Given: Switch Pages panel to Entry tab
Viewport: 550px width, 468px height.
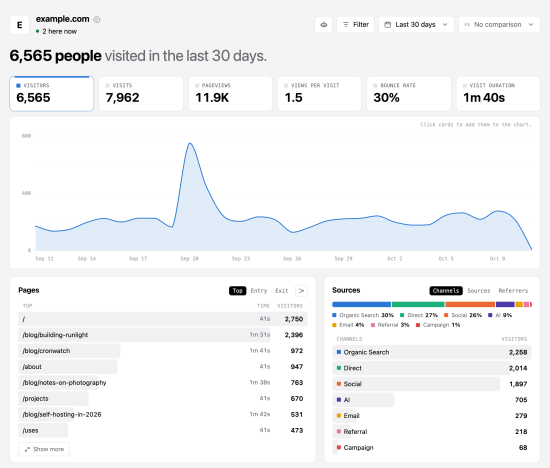Looking at the screenshot, I should (259, 290).
